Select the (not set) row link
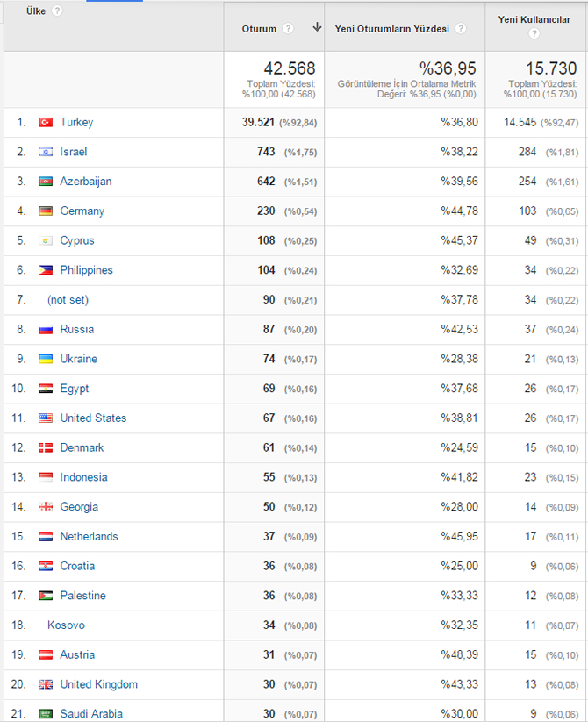Screen dimensions: 588x722 point(68,300)
